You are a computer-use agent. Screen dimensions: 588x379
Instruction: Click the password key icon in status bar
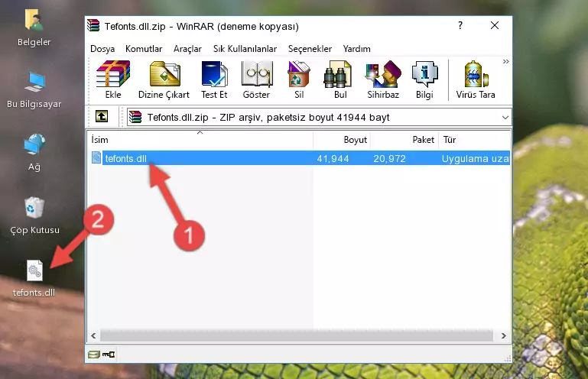coord(109,355)
